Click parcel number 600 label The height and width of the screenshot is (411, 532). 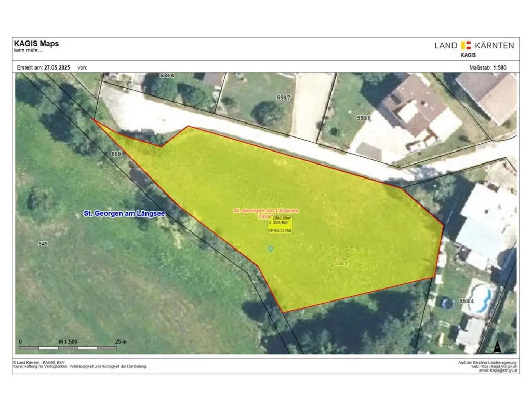pos(116,154)
